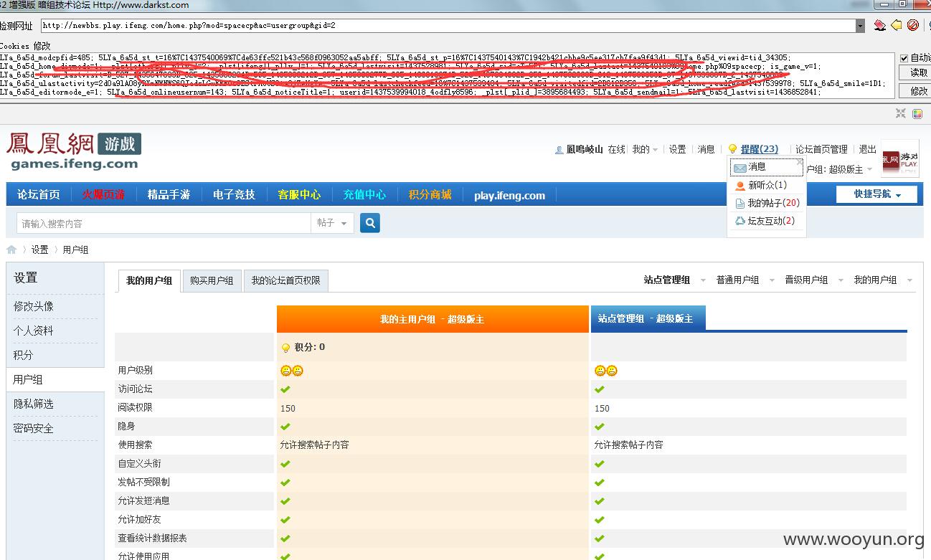Click the lightbulb icon beside 提醒(23)
Screen dimensions: 931x560
732,149
